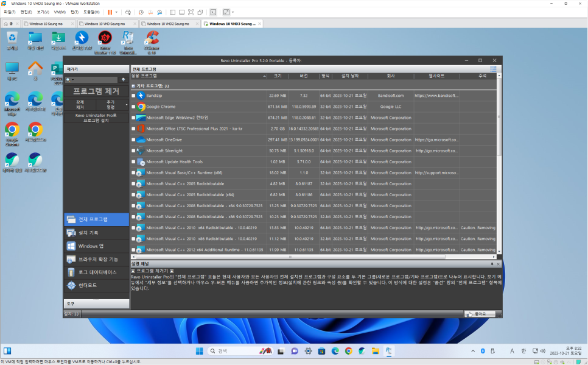Open the 설치 기록 sidebar item
This screenshot has height=365, width=588.
[x=96, y=233]
